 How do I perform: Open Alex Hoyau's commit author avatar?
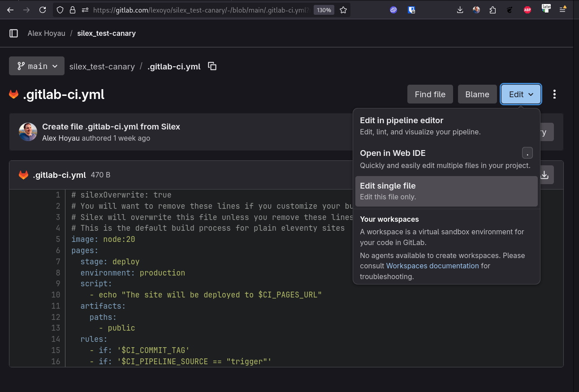[28, 132]
